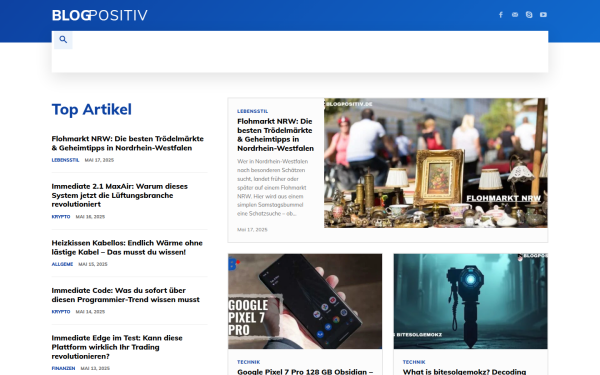Click KRYPTO tag beside Mai 14, 2025
This screenshot has height=375, width=600.
point(61,311)
